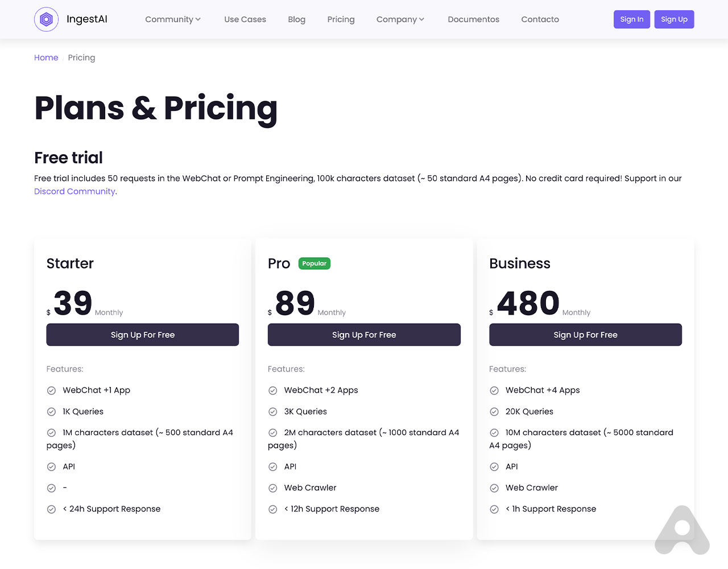Click the floating chat widget icon

point(682,530)
